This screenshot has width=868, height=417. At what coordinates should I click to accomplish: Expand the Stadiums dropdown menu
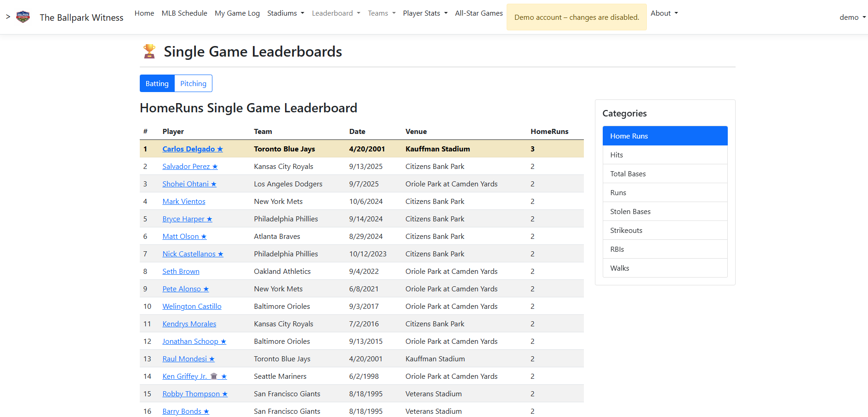[286, 13]
